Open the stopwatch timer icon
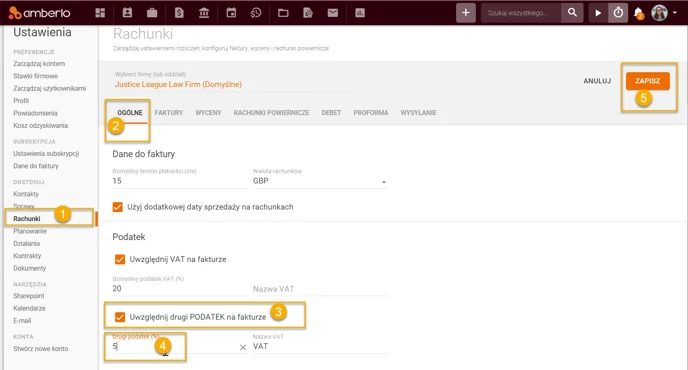The height and width of the screenshot is (370, 688). (618, 13)
